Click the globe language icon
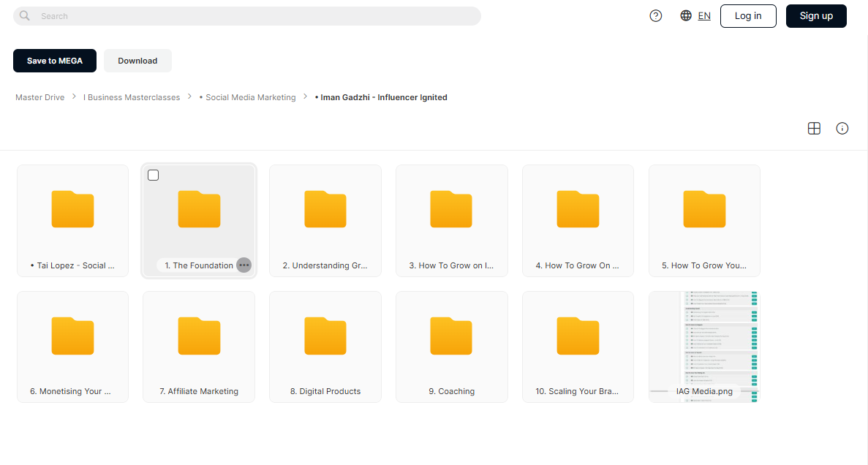Image resolution: width=868 pixels, height=465 pixels. (686, 15)
